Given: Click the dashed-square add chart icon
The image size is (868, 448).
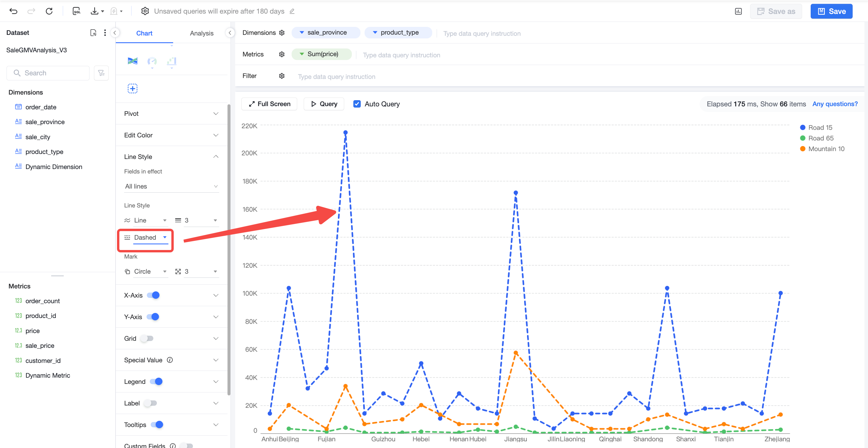Looking at the screenshot, I should pyautogui.click(x=132, y=89).
